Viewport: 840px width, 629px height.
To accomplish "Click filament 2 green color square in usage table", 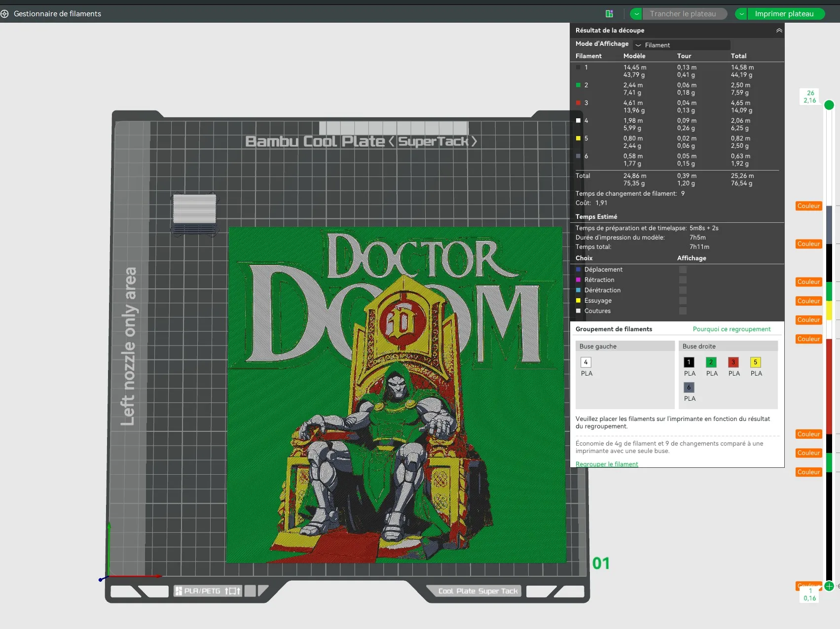I will pyautogui.click(x=578, y=85).
